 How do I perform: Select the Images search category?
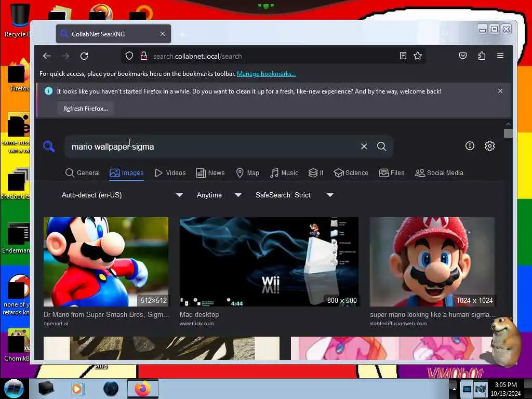pos(127,172)
